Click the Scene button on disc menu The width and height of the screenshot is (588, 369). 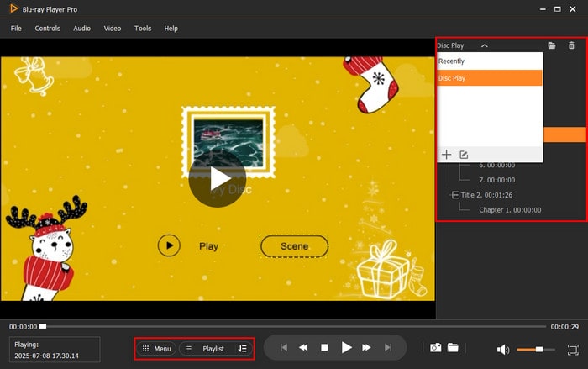294,246
